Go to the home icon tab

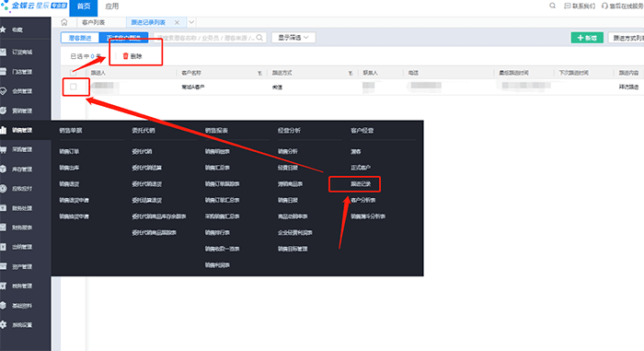(64, 22)
